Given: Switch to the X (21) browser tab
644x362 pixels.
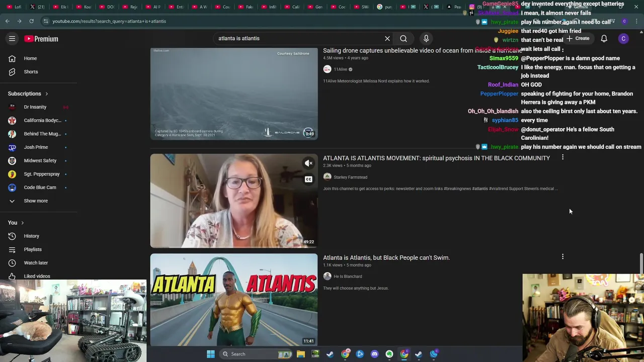Looking at the screenshot, I should pos(37,7).
